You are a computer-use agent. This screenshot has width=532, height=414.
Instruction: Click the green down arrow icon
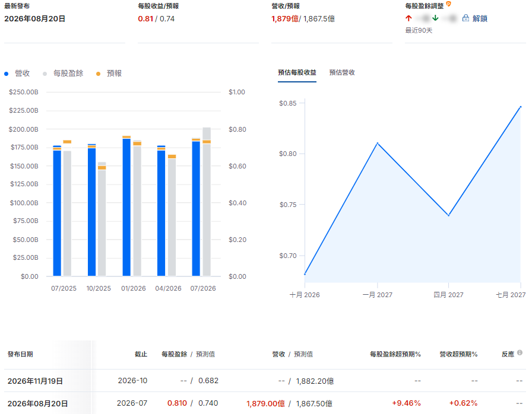click(435, 18)
